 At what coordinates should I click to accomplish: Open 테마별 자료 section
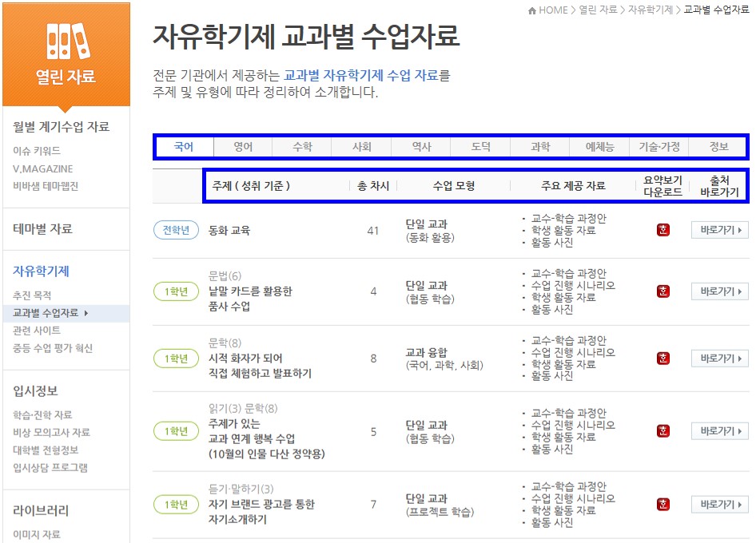click(42, 229)
